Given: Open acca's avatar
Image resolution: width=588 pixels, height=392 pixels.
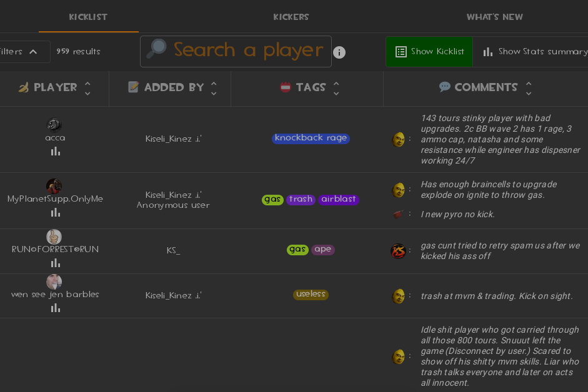Looking at the screenshot, I should [x=54, y=125].
